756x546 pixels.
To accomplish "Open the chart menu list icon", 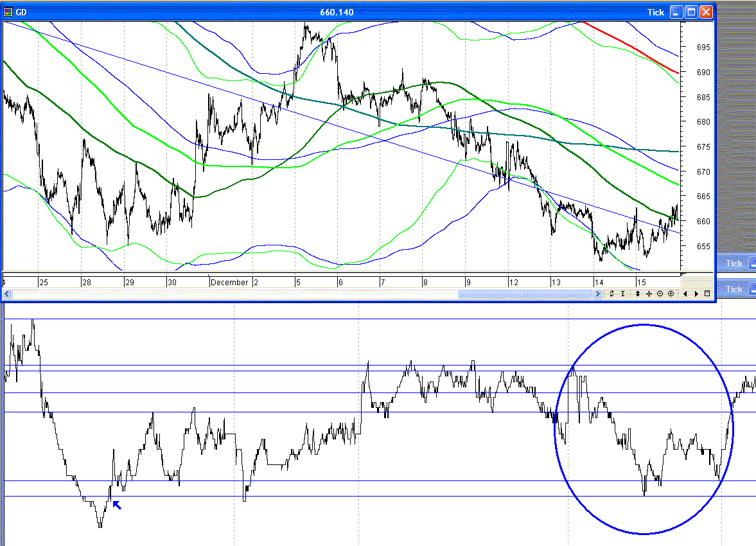I will (707, 294).
